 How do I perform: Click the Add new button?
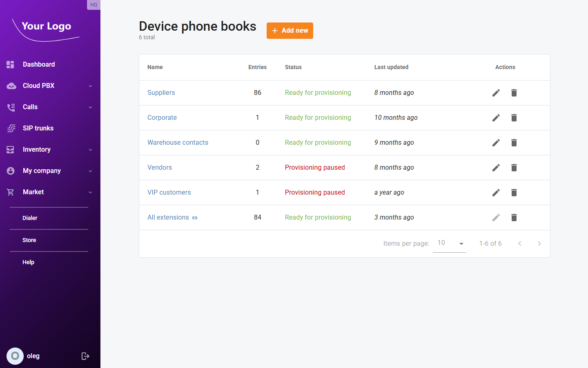tap(290, 30)
